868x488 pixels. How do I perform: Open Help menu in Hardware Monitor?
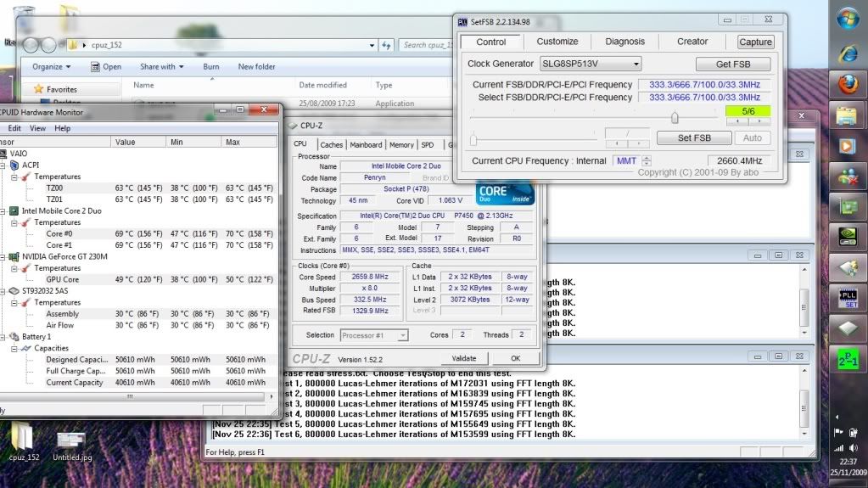(62, 128)
